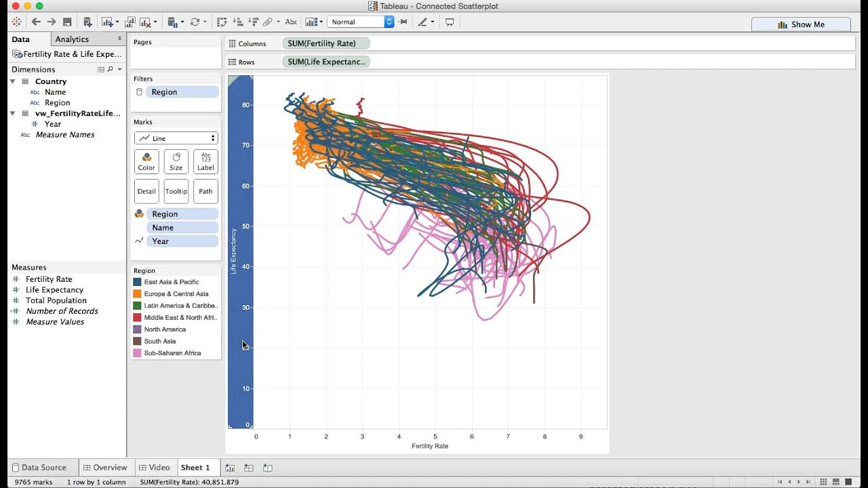Collapse the Country table in Dimensions
Image resolution: width=868 pixels, height=488 pixels.
[13, 81]
